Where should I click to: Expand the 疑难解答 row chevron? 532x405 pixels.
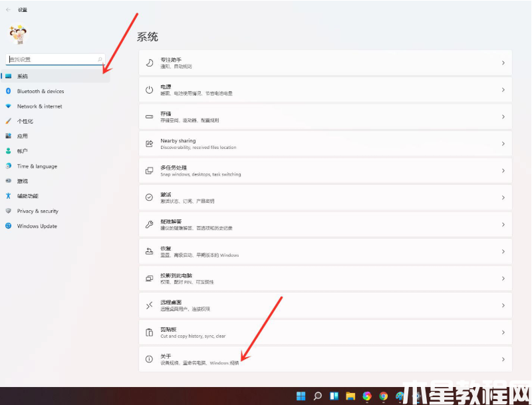point(503,224)
